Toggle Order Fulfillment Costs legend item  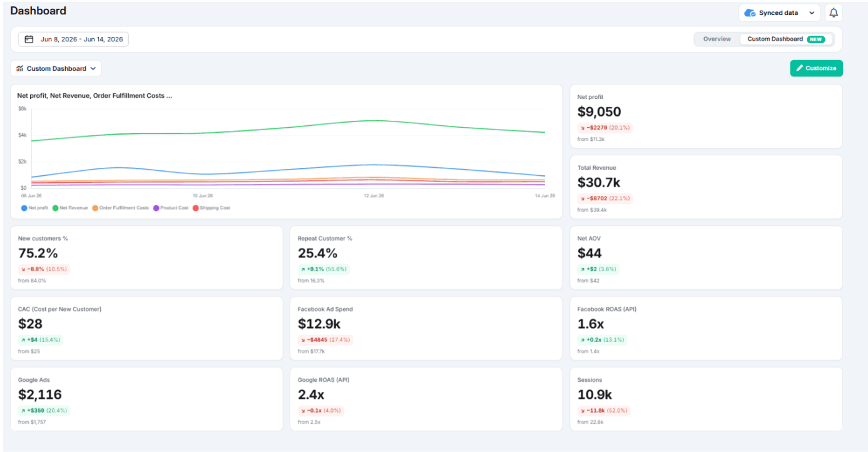click(120, 208)
